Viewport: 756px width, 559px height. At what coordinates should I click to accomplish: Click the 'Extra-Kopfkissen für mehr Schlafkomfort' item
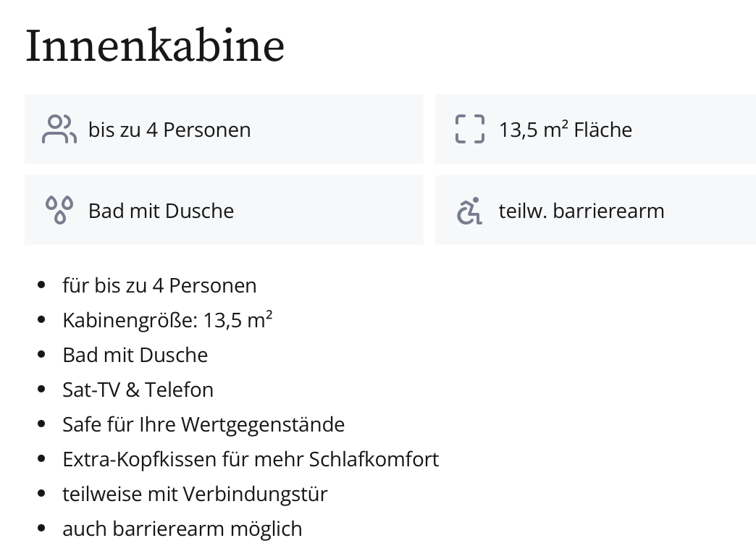click(251, 459)
